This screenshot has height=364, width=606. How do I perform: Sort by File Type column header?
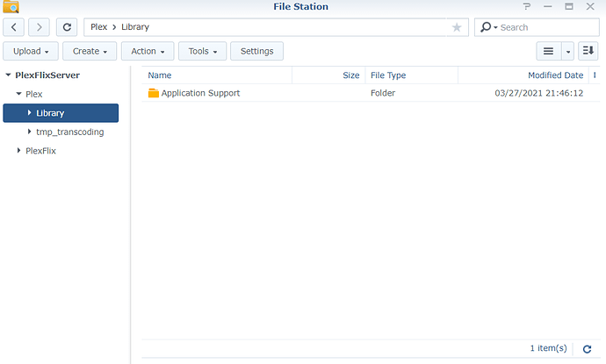point(412,75)
